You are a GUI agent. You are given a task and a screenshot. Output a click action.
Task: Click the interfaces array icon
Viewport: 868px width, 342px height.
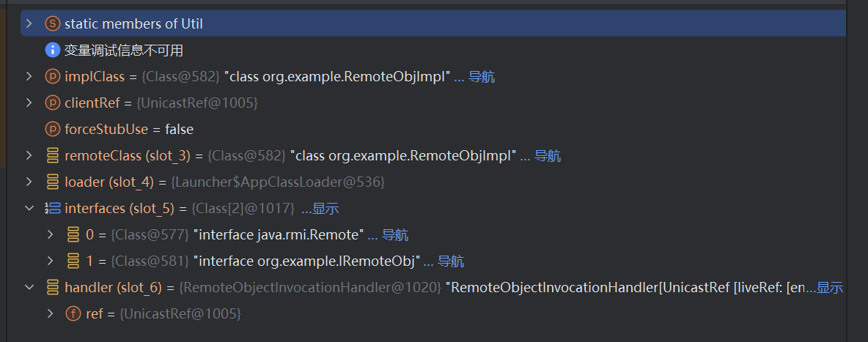53,209
